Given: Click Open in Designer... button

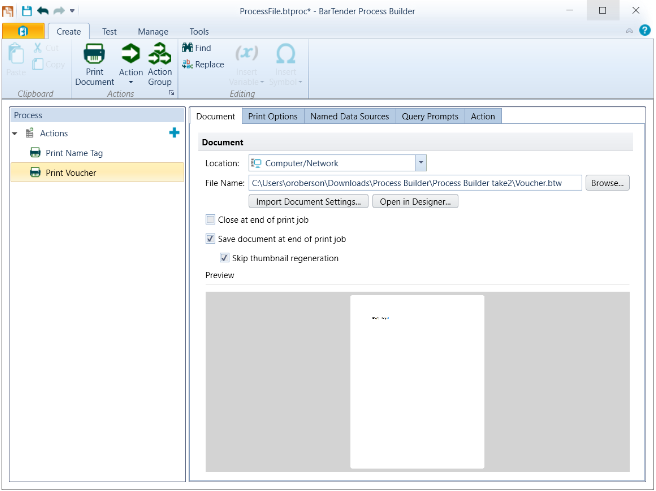Looking at the screenshot, I should point(415,202).
